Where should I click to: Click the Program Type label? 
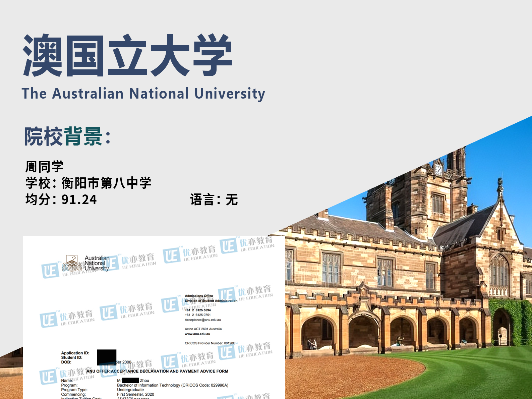(74, 390)
